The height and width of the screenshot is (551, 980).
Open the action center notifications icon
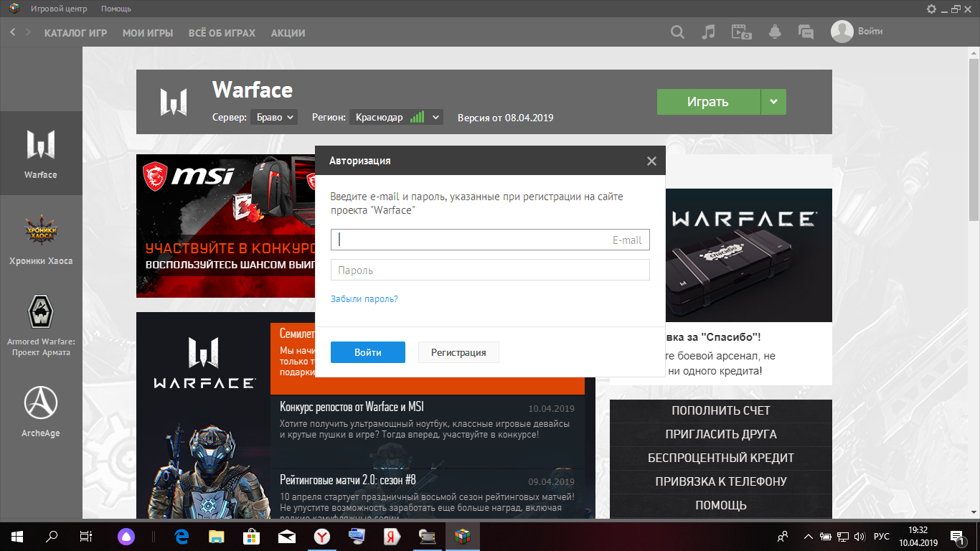pyautogui.click(x=956, y=537)
